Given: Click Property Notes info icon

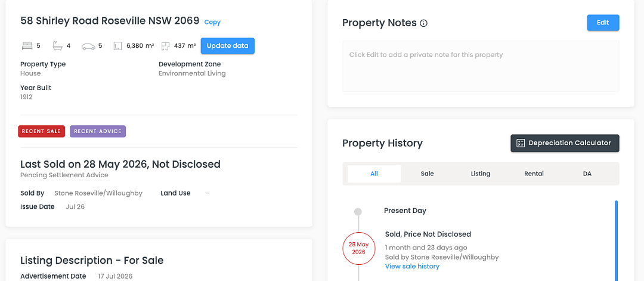Looking at the screenshot, I should (x=424, y=23).
